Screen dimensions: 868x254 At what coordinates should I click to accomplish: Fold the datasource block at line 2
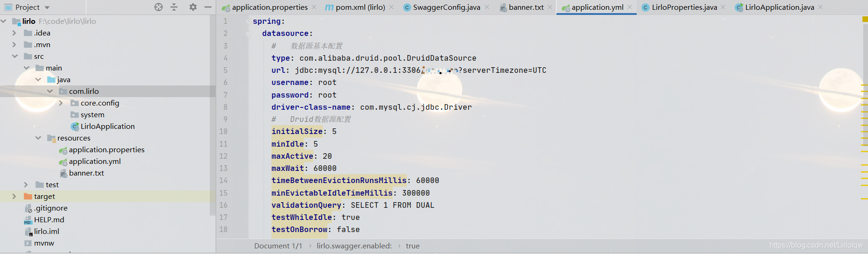249,34
